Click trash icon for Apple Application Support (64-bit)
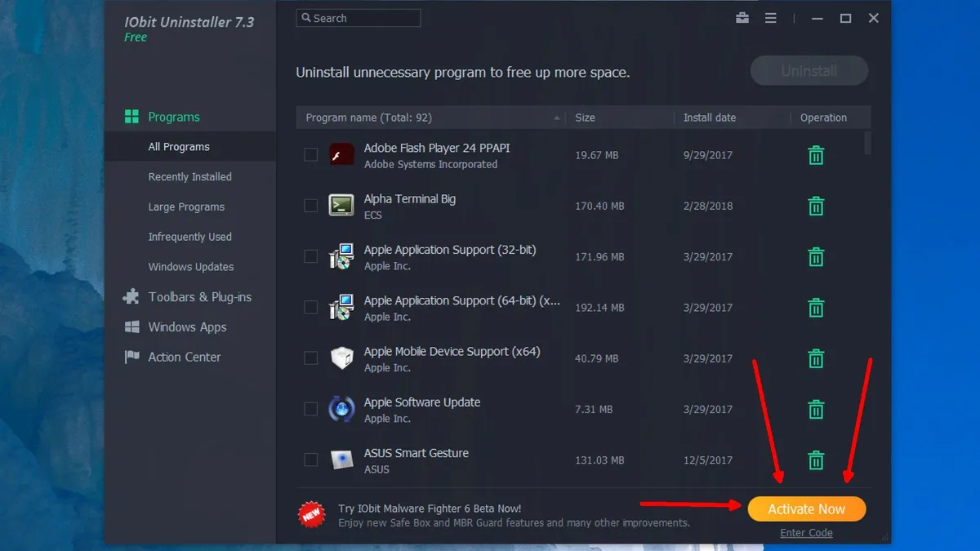This screenshot has width=980, height=551. pos(816,308)
